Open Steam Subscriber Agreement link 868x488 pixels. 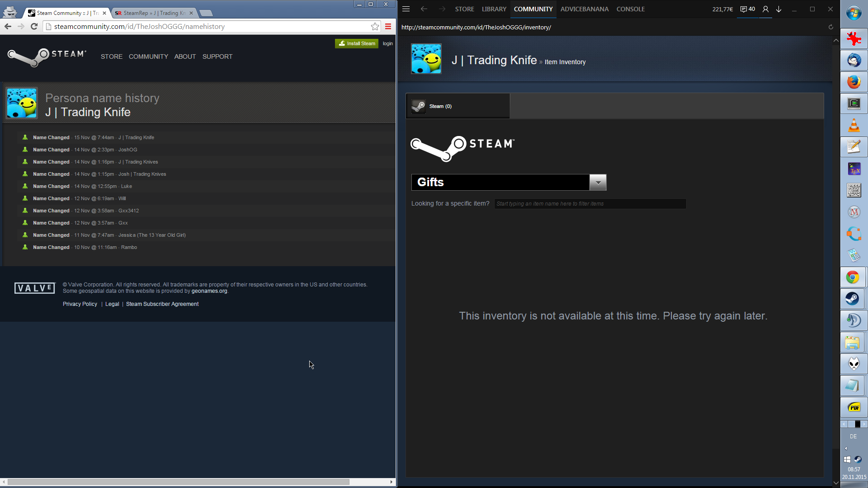pyautogui.click(x=162, y=304)
